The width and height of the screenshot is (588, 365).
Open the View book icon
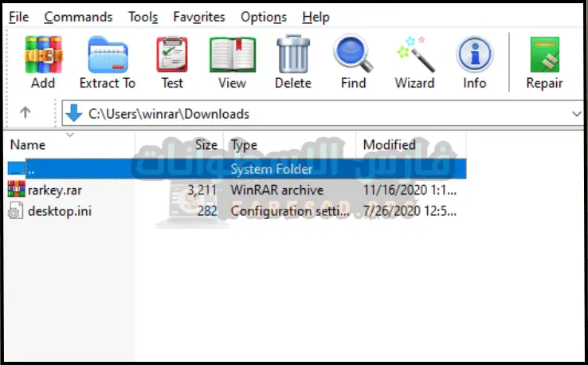coord(232,56)
